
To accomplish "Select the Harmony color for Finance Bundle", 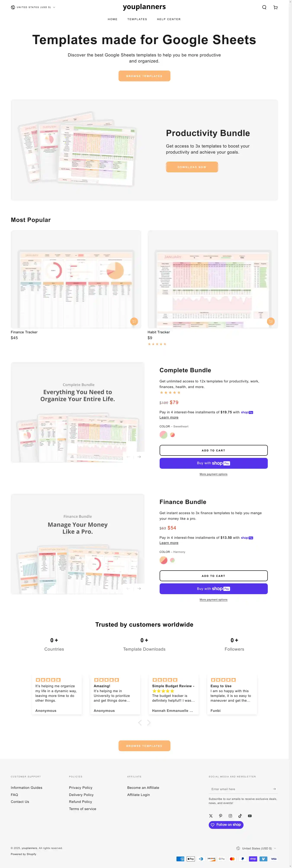I will [163, 560].
